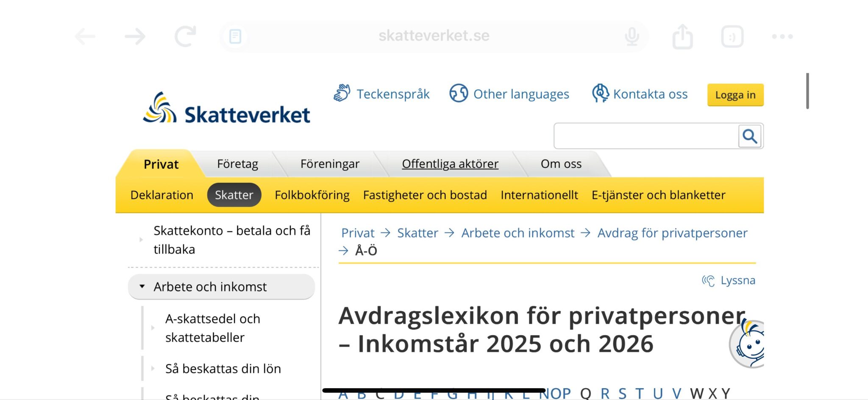The height and width of the screenshot is (400, 868).
Task: Click the browser back arrow
Action: [x=85, y=36]
